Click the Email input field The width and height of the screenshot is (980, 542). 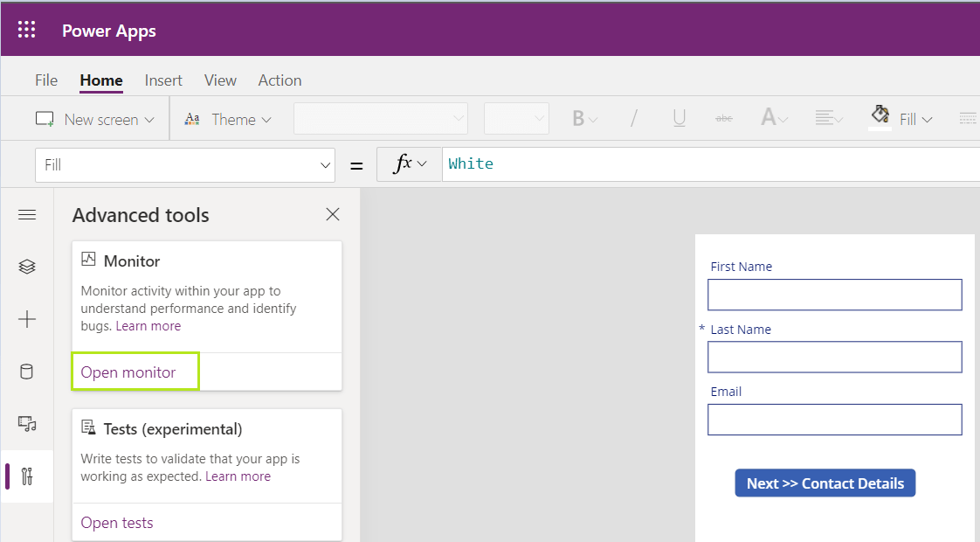pos(834,420)
